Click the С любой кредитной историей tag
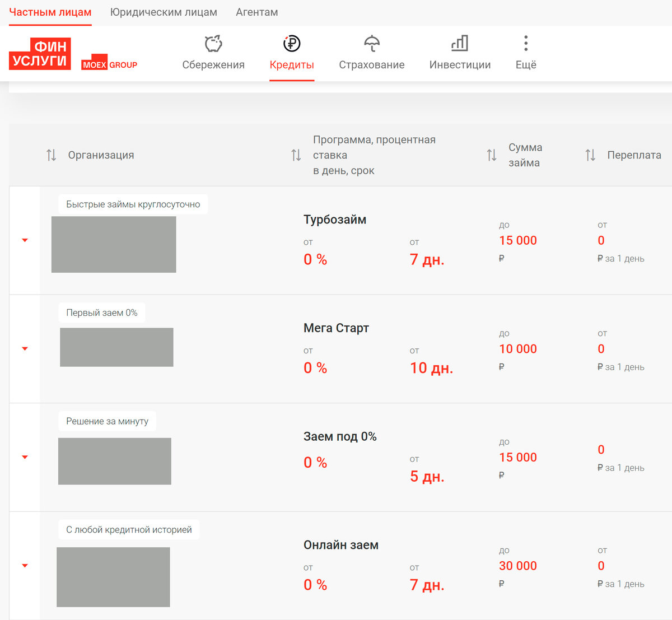 point(129,530)
